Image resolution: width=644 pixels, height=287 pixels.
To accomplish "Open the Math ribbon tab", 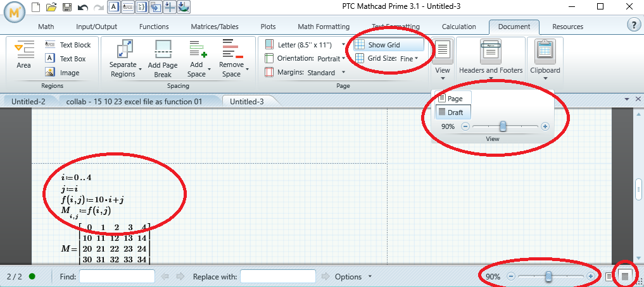I will 46,27.
